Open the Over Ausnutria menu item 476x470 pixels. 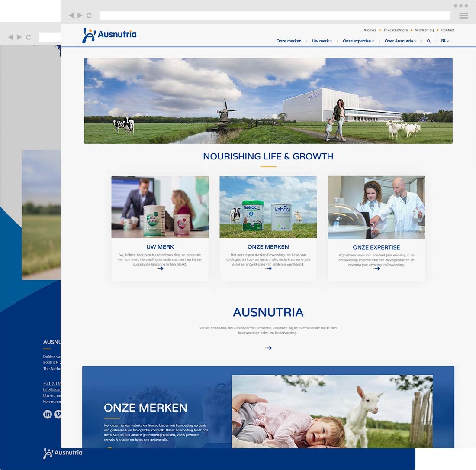click(400, 41)
